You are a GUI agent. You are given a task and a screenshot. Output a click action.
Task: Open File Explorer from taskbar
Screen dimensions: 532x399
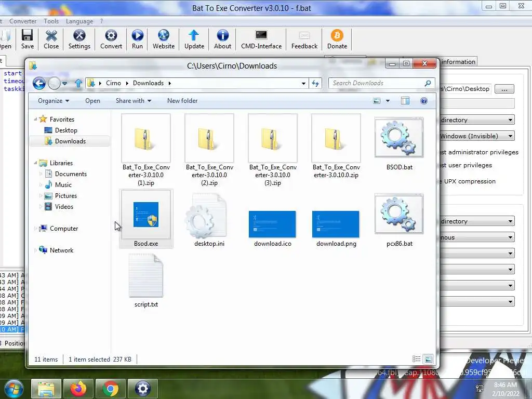pyautogui.click(x=46, y=389)
